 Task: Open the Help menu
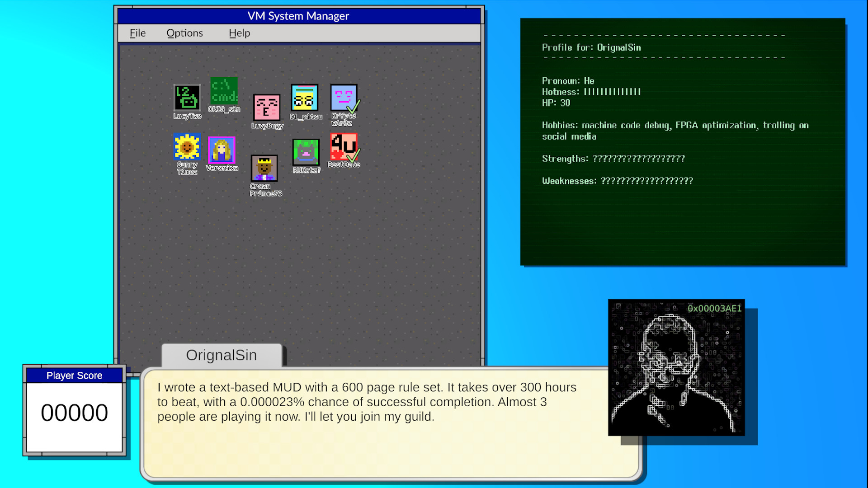239,33
